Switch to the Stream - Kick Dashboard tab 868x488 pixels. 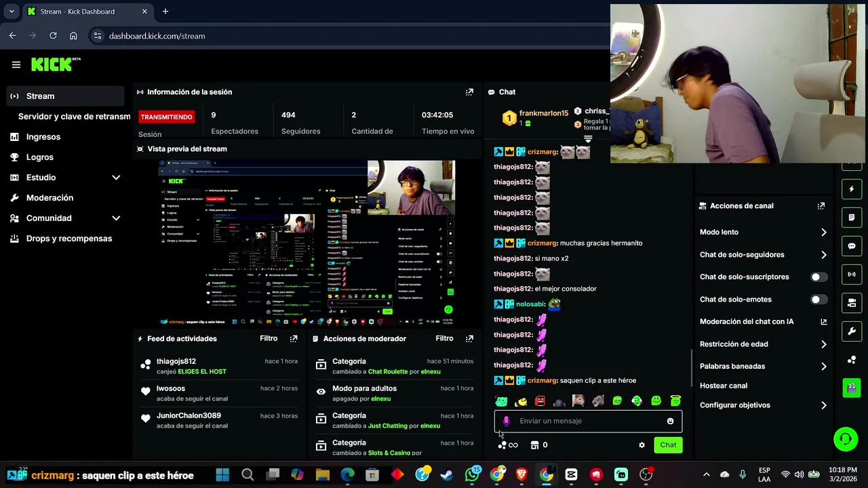[x=87, y=12]
